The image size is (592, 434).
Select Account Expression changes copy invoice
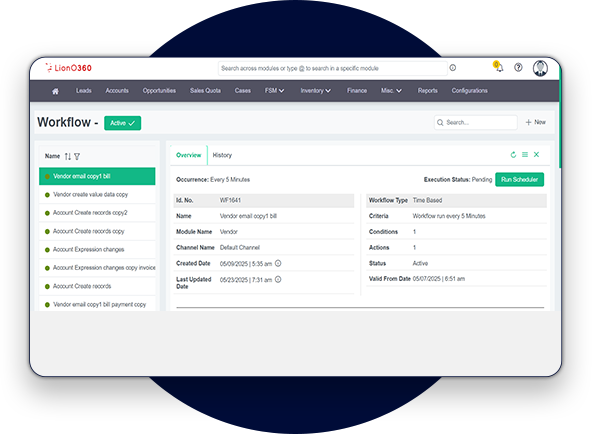click(97, 268)
